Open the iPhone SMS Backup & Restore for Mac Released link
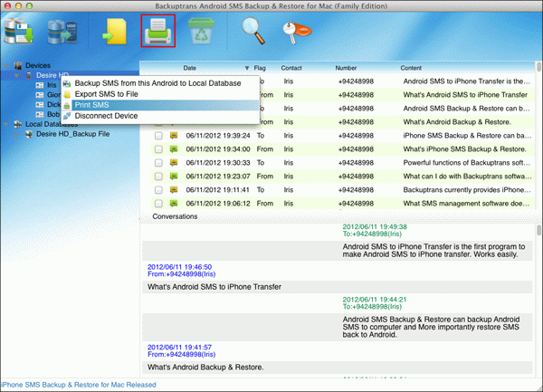 [x=79, y=385]
